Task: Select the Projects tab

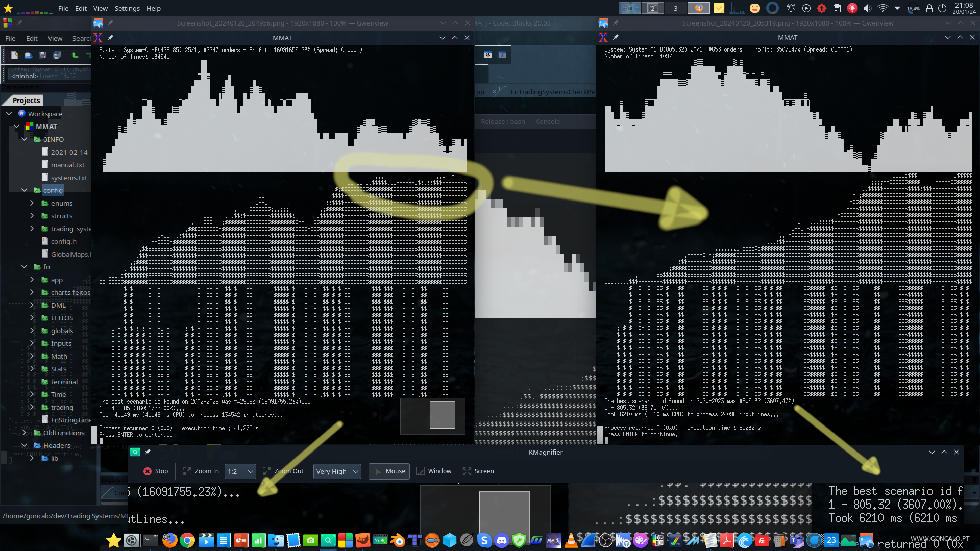Action: click(x=26, y=101)
